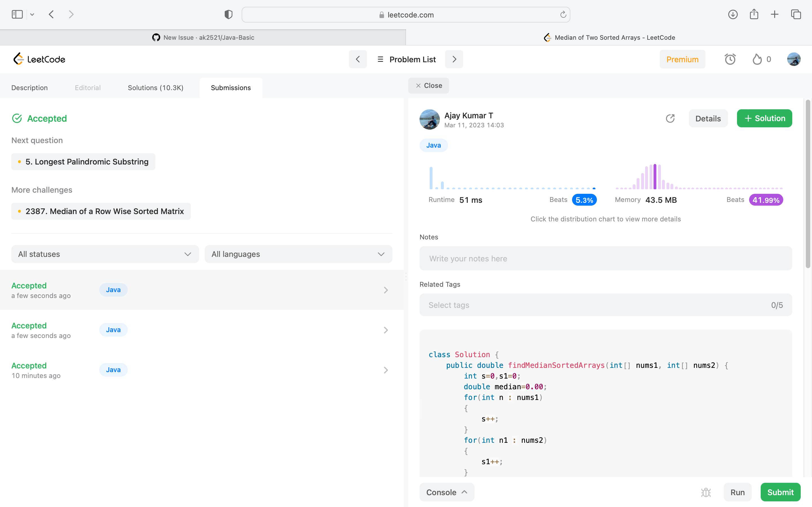Expand the Console panel
Image resolution: width=812 pixels, height=507 pixels.
(447, 492)
